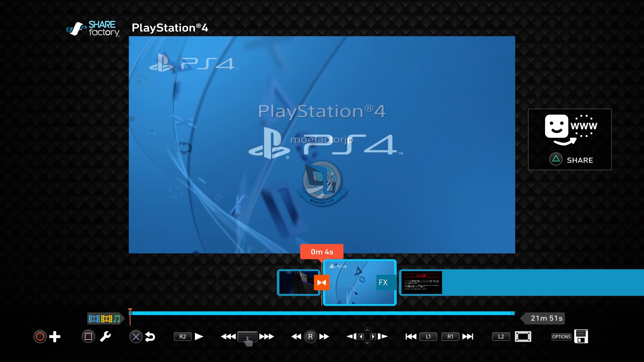Viewport: 644px width, 362px height.
Task: Click the orange transition marker between clips
Action: [x=321, y=283]
